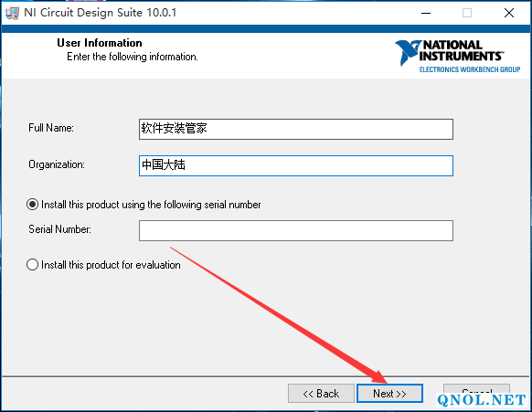Close the installer window with X
Image resolution: width=532 pixels, height=412 pixels.
tap(509, 13)
